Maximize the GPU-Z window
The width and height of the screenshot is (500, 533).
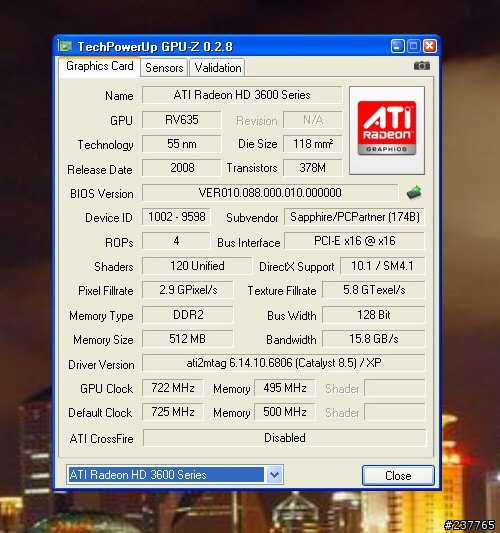pyautogui.click(x=414, y=46)
